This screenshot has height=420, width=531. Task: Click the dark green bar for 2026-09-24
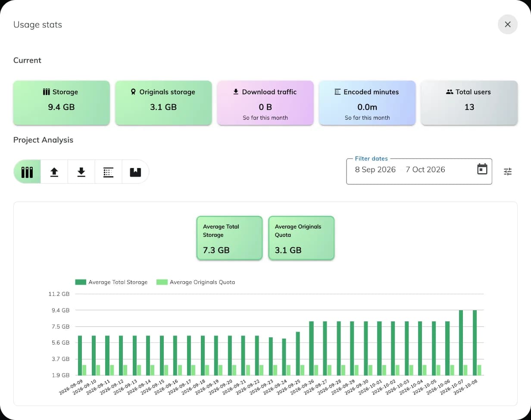(284, 357)
